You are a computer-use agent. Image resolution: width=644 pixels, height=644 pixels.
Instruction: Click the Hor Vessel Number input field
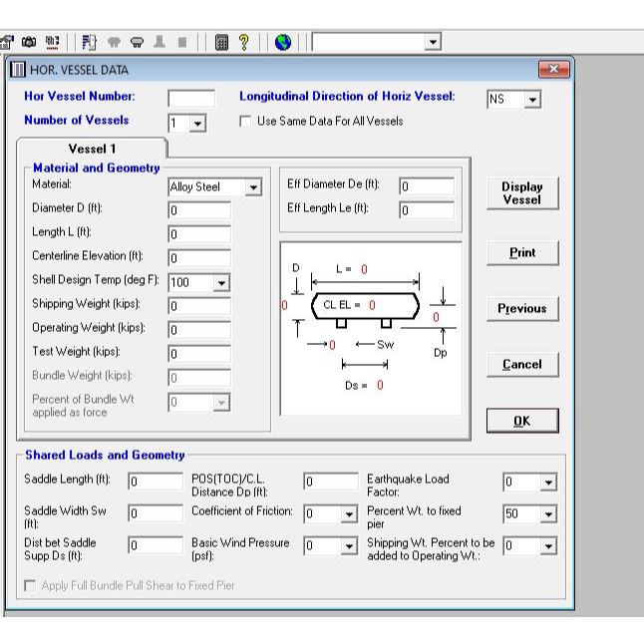tap(190, 98)
